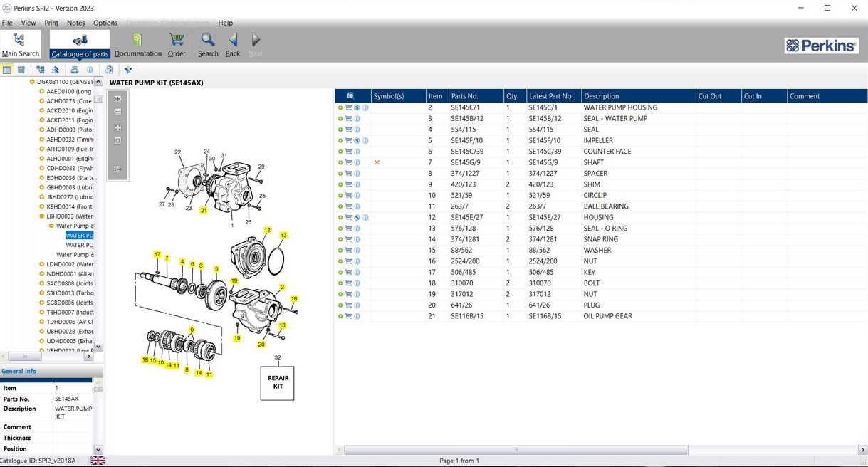Viewport: 868px width, 467px height.
Task: Click the REPAIR KIT box in diagram
Action: (x=278, y=382)
